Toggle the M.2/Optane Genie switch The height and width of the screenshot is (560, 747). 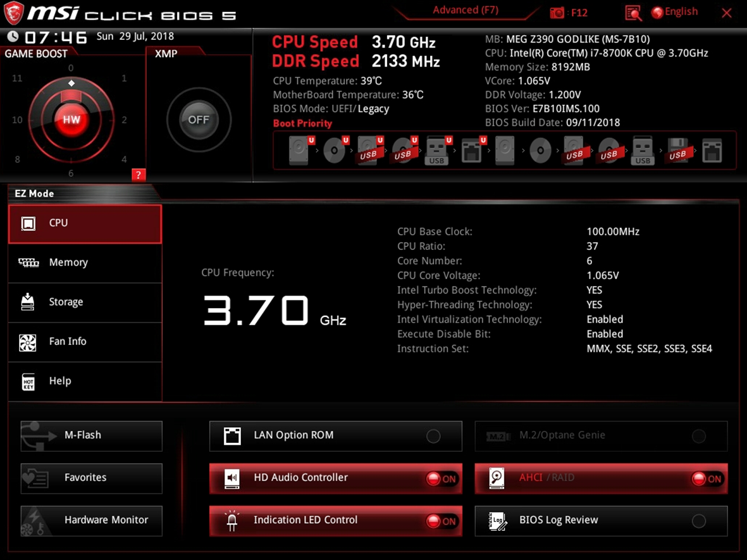tap(699, 435)
